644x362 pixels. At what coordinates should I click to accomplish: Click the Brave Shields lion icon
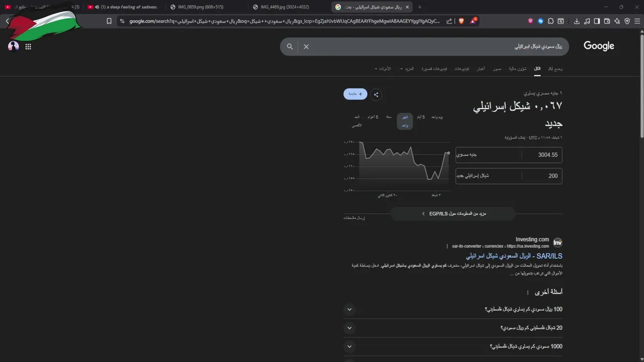[461, 21]
